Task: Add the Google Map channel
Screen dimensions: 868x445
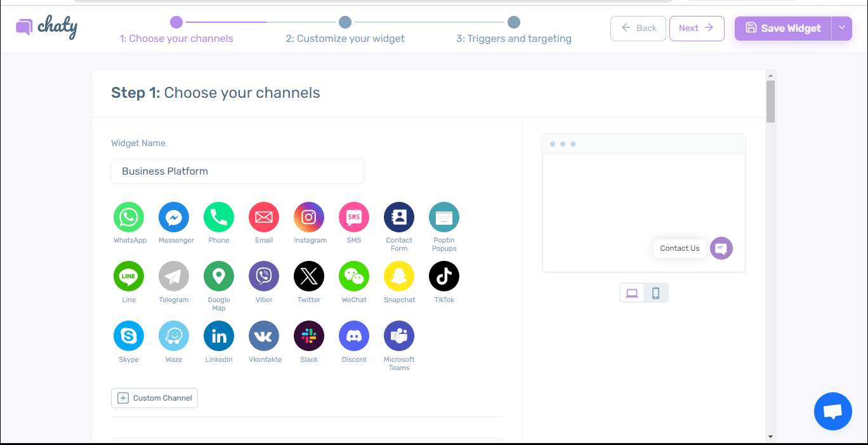Action: [x=219, y=277]
